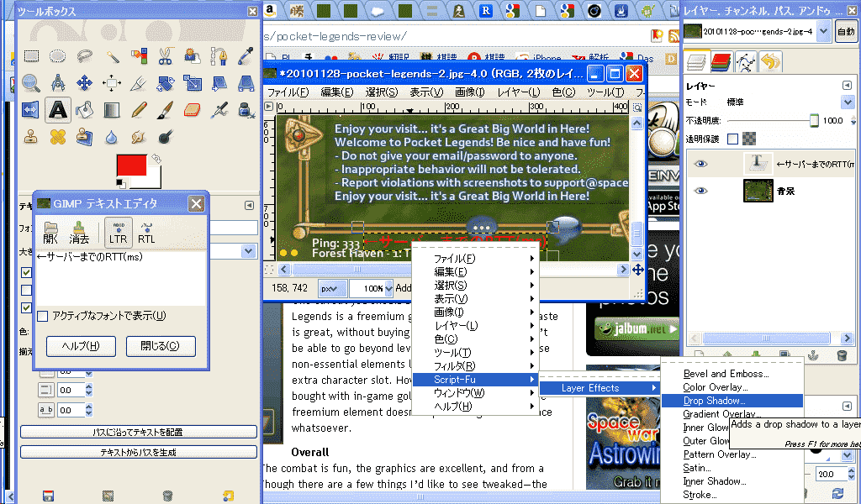861x504 pixels.
Task: Open the layer mode 標準 dropdown
Action: [x=848, y=102]
